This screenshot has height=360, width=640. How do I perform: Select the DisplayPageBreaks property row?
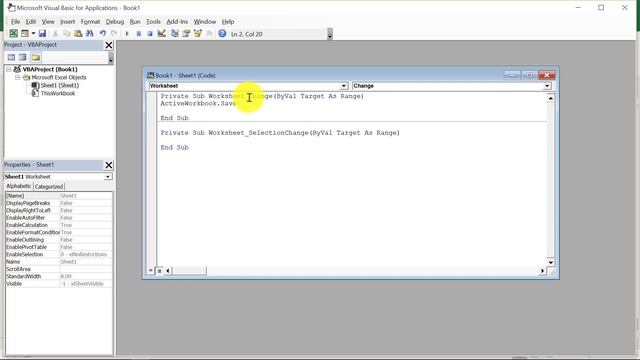pos(59,203)
